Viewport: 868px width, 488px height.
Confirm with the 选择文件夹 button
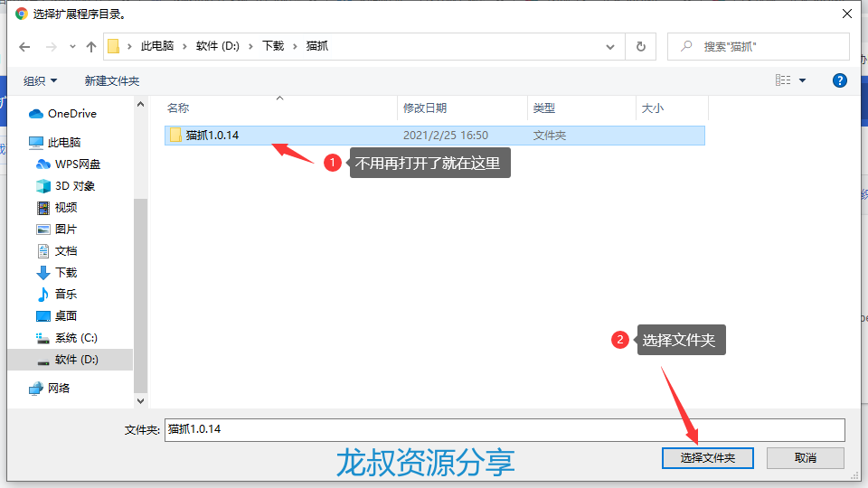pos(707,458)
